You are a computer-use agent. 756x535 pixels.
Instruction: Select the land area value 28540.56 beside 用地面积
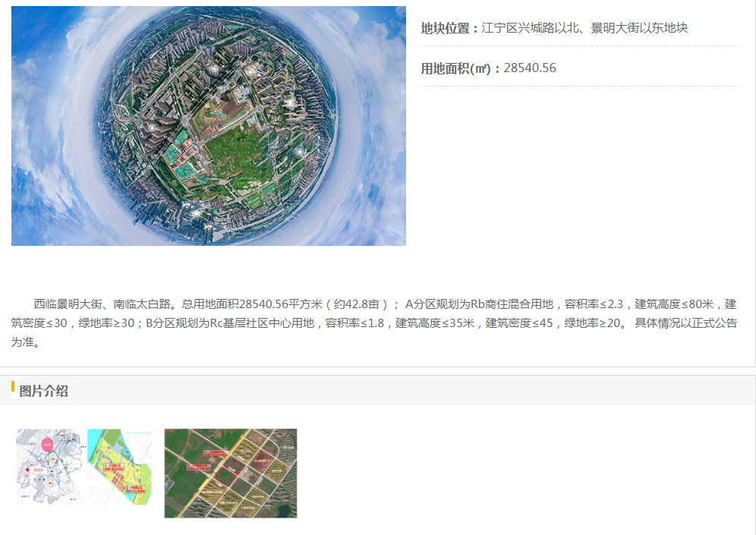(530, 68)
